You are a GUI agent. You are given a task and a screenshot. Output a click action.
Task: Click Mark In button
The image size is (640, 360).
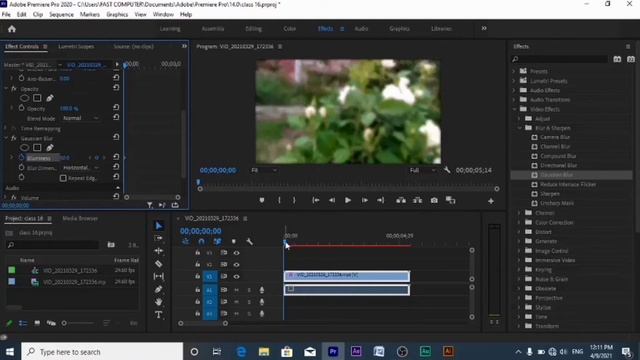pos(279,200)
